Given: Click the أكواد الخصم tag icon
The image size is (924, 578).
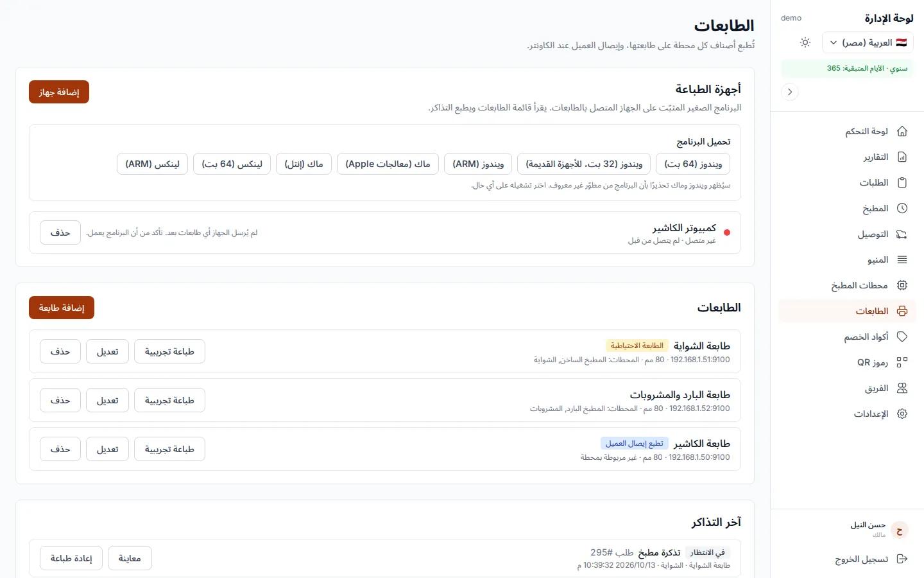Looking at the screenshot, I should pos(902,337).
